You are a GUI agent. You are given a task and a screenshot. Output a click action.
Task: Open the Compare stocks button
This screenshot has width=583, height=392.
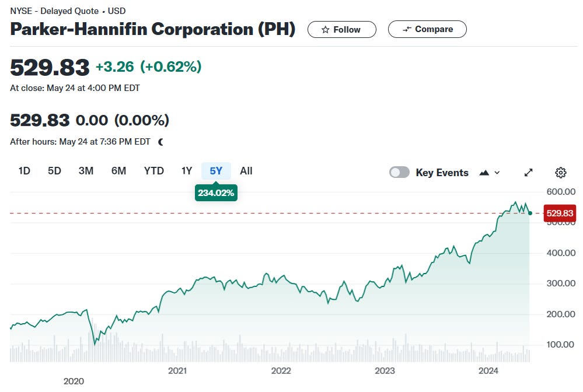(427, 29)
